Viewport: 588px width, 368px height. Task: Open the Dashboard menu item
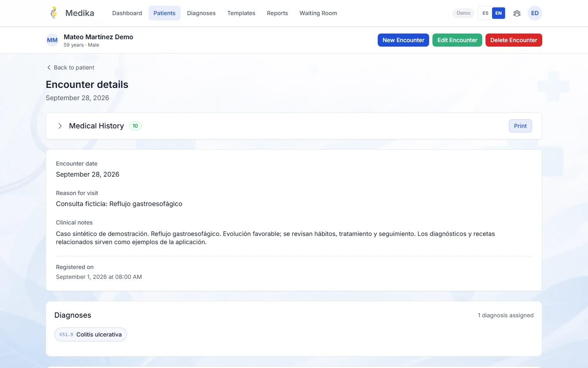[127, 13]
